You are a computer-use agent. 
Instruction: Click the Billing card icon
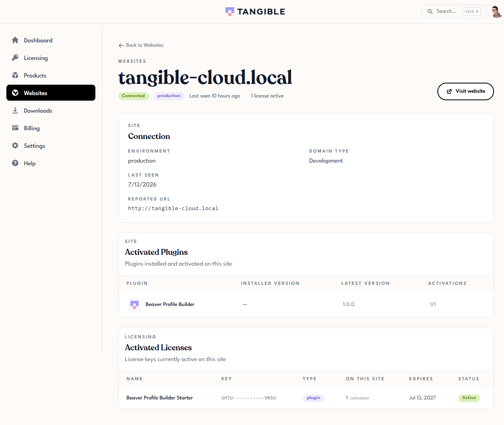tap(15, 128)
